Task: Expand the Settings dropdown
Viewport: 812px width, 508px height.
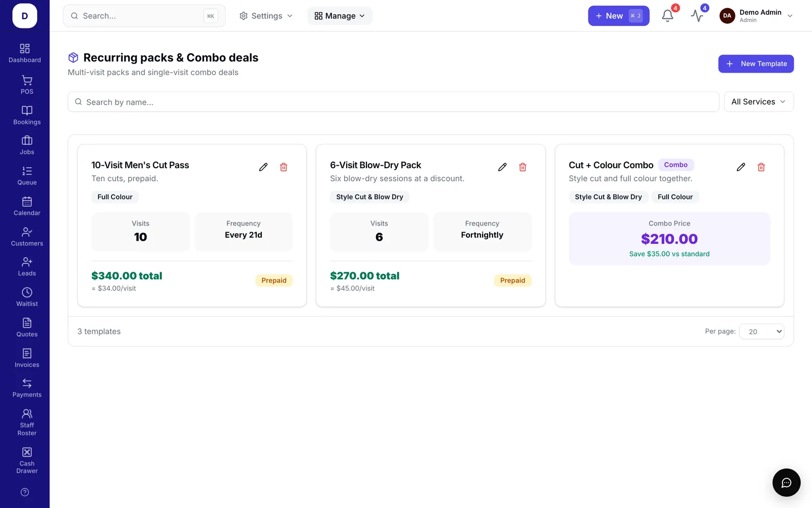Action: pos(266,16)
